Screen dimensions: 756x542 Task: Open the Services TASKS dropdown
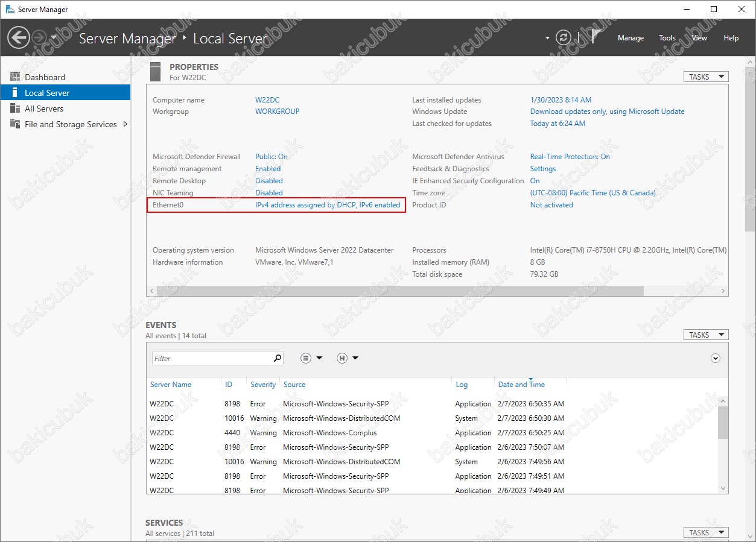tap(705, 532)
